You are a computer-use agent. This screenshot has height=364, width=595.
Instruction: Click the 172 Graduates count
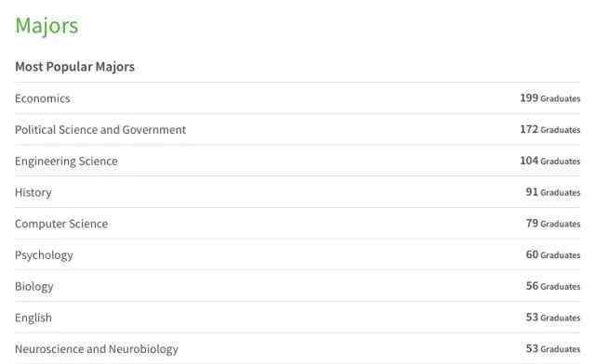point(550,130)
